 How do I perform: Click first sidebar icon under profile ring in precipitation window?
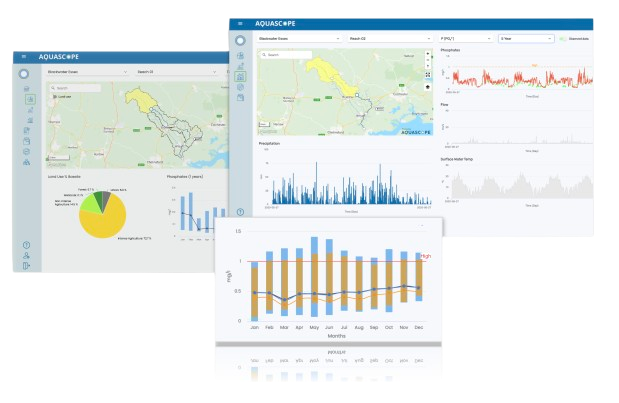(x=240, y=56)
